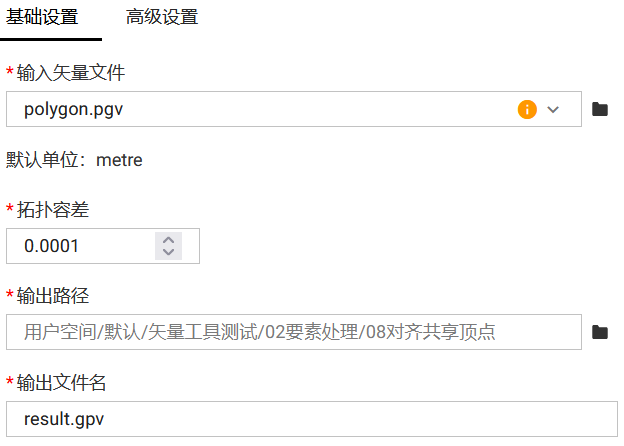
Task: Click the 输出路径 text field
Action: pos(290,332)
